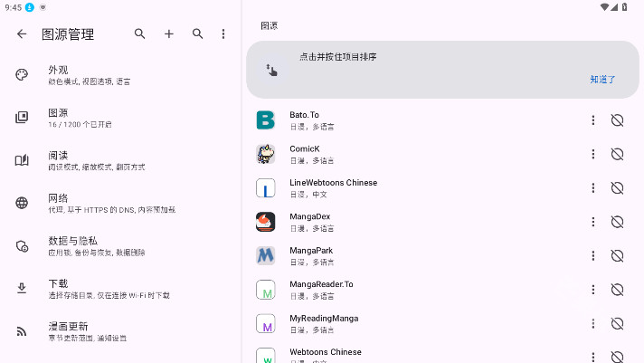Tap the MangaPark source logo
Image resolution: width=644 pixels, height=363 pixels.
click(265, 256)
